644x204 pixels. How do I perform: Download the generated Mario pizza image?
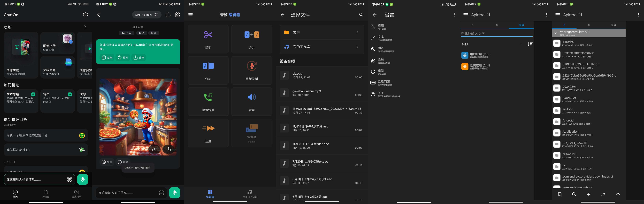pos(155,149)
